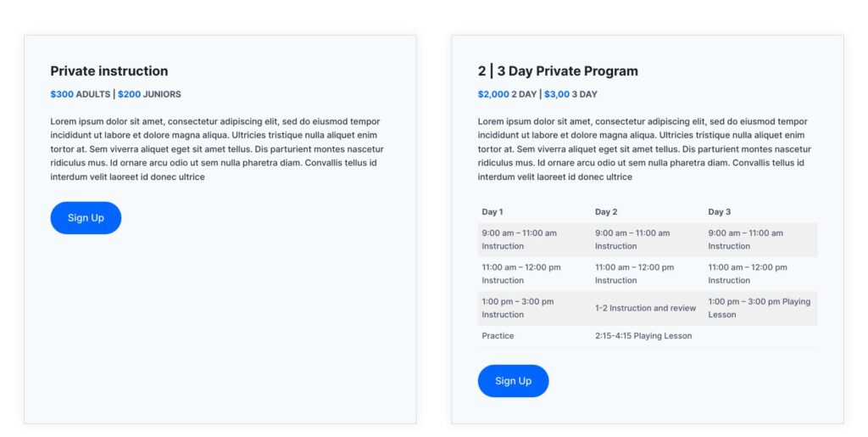
Task: Select the Practice cell in the table
Action: 498,336
